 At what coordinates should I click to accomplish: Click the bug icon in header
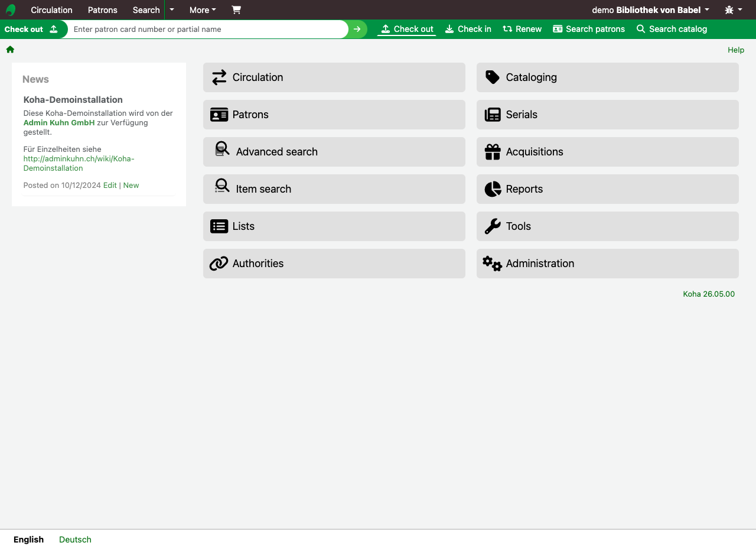point(729,10)
